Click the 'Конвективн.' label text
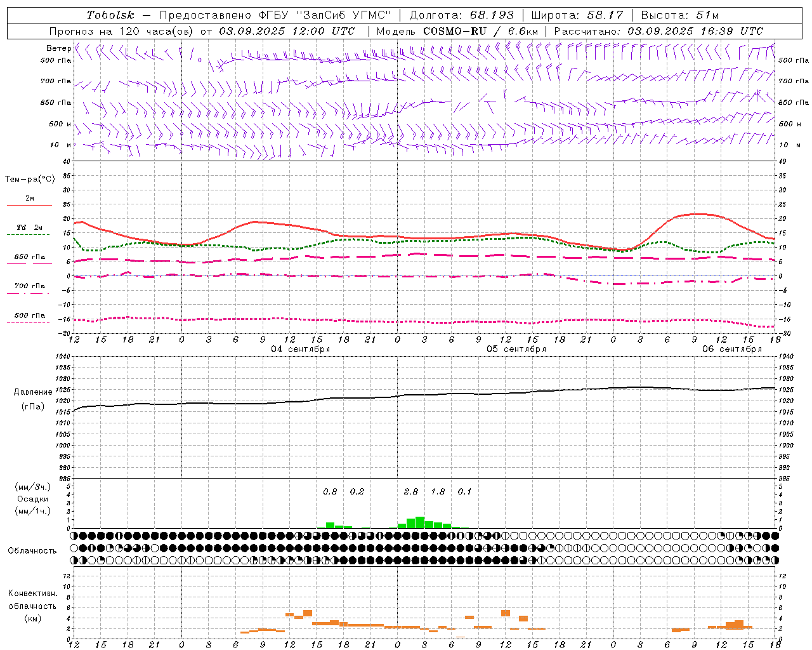This screenshot has width=812, height=650. pos(32,594)
